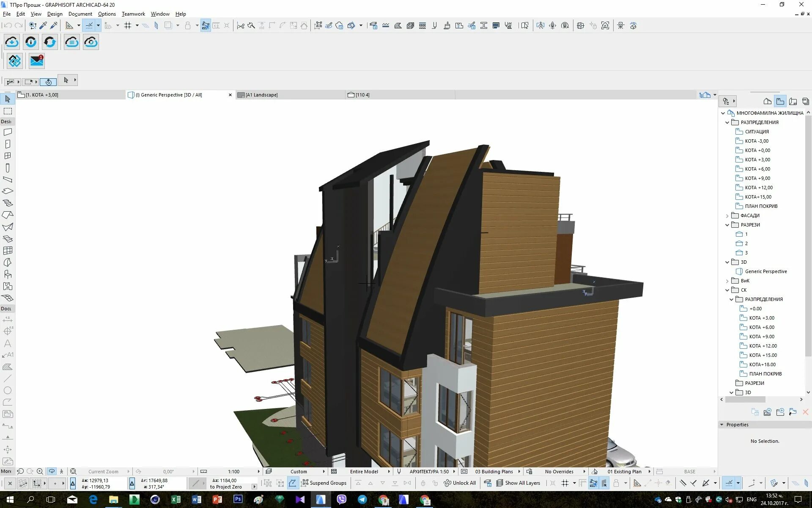The image size is (812, 508).
Task: Open КОТА +6,00 story in navigator
Action: point(757,169)
